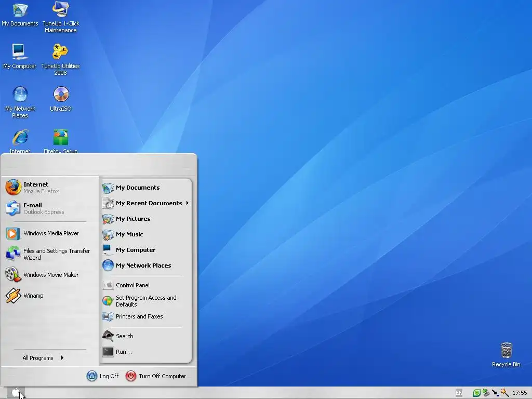
Task: Click the green round tray icon
Action: (476, 393)
